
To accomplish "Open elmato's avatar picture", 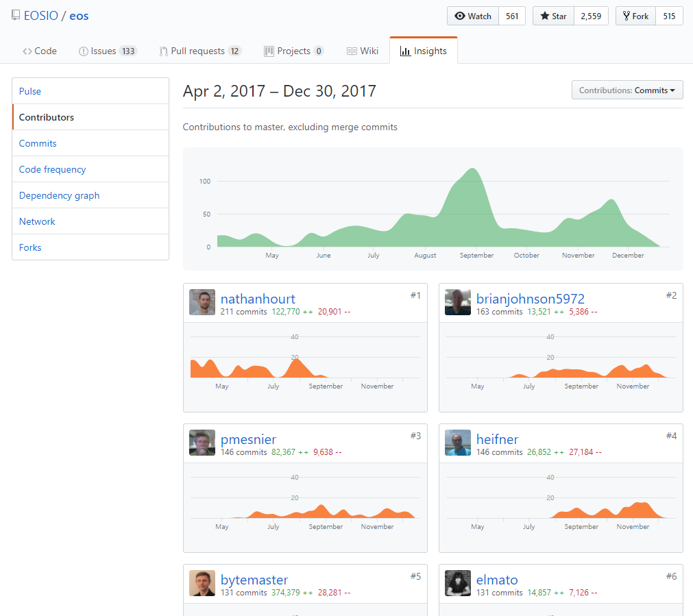I will [458, 583].
